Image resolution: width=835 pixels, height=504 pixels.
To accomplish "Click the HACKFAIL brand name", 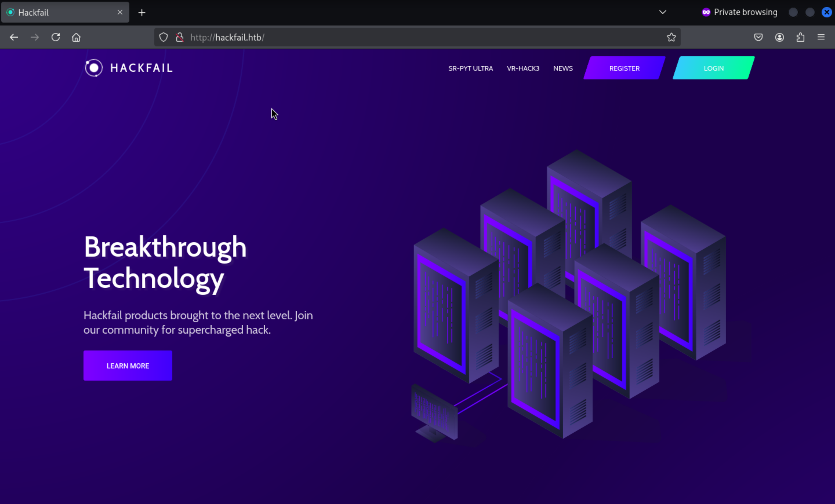I will [x=142, y=68].
